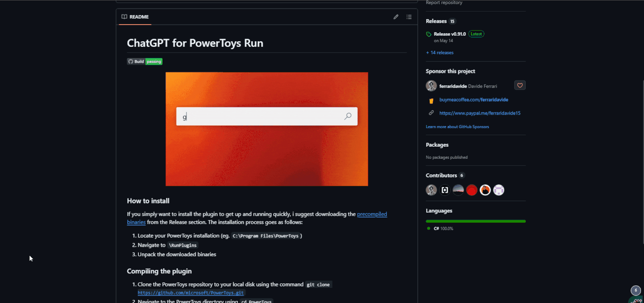Image resolution: width=644 pixels, height=303 pixels.
Task: Open the red circle contributor avatar
Action: pyautogui.click(x=471, y=190)
